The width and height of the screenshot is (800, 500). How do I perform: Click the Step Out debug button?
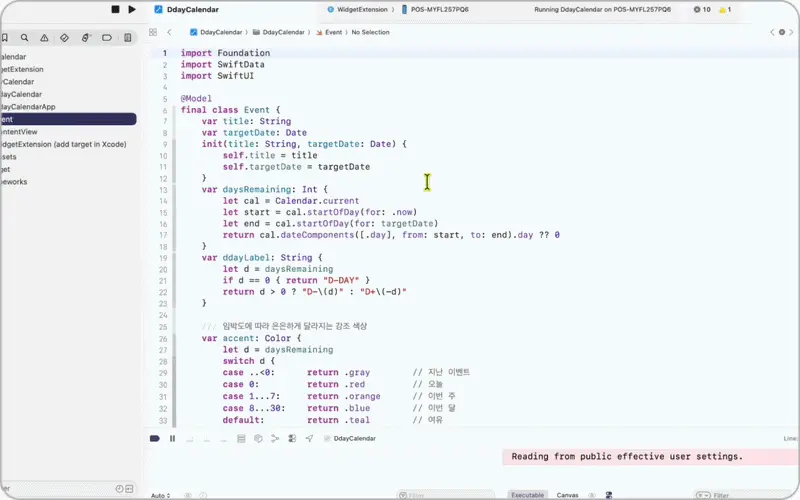223,439
